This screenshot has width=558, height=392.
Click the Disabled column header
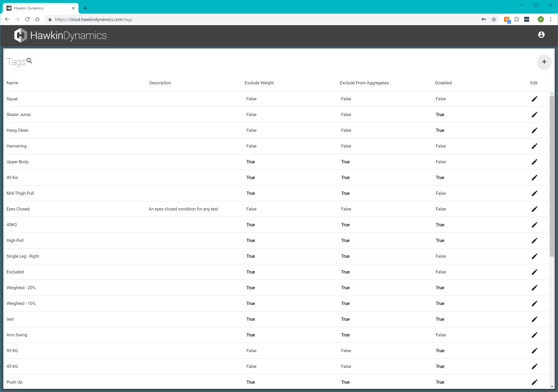[443, 83]
